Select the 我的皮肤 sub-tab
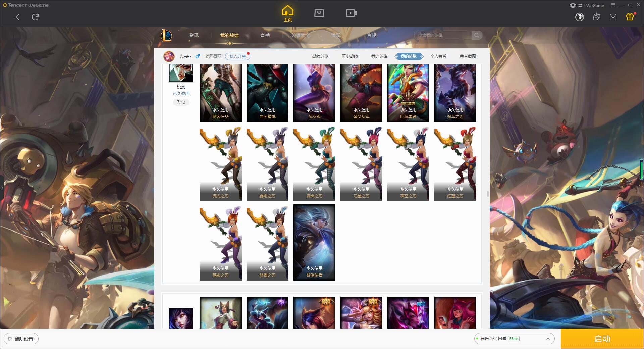 coord(409,56)
